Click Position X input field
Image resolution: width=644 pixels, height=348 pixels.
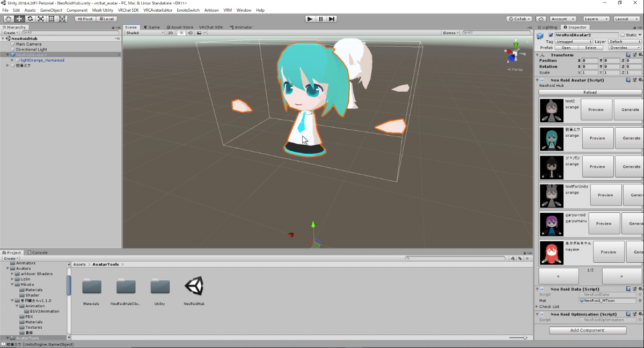point(589,61)
